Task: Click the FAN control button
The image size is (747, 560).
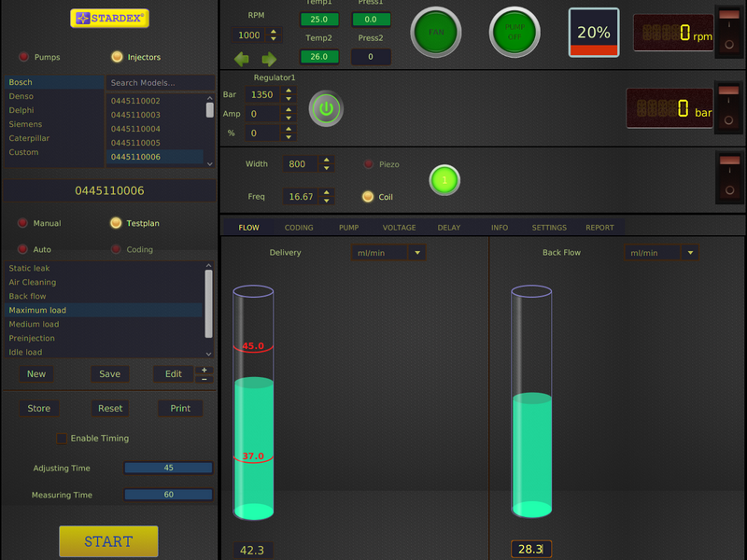Action: coord(435,31)
